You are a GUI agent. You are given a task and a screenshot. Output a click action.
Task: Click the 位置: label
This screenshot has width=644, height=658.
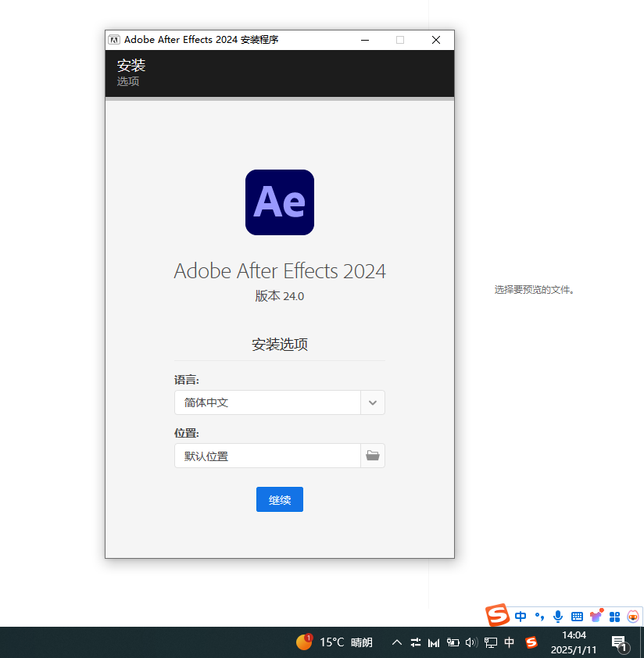pos(186,433)
